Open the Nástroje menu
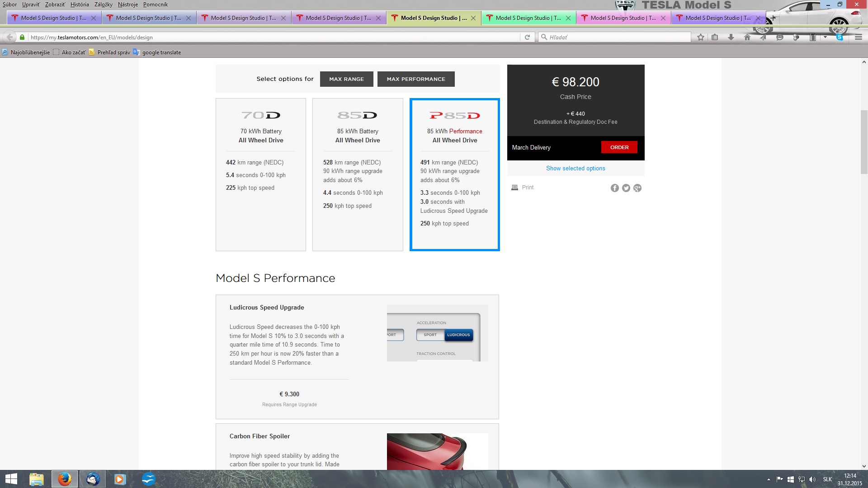The width and height of the screenshot is (868, 488). pos(128,5)
